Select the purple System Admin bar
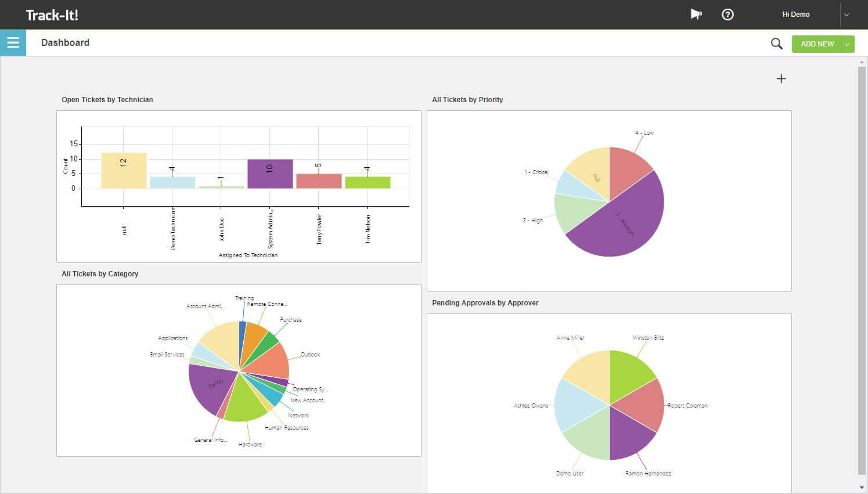This screenshot has width=868, height=494. 270,174
